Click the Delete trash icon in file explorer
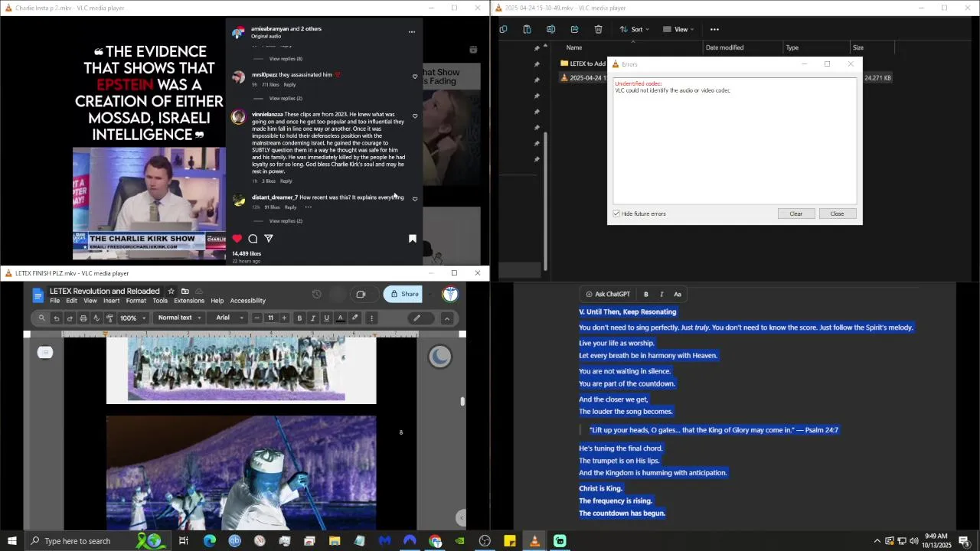980x551 pixels. pyautogui.click(x=598, y=29)
